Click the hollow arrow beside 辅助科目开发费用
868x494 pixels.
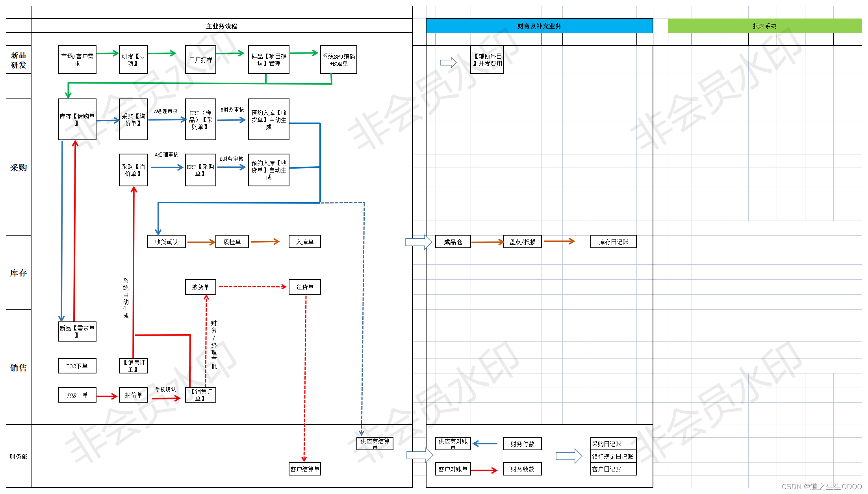pyautogui.click(x=448, y=63)
